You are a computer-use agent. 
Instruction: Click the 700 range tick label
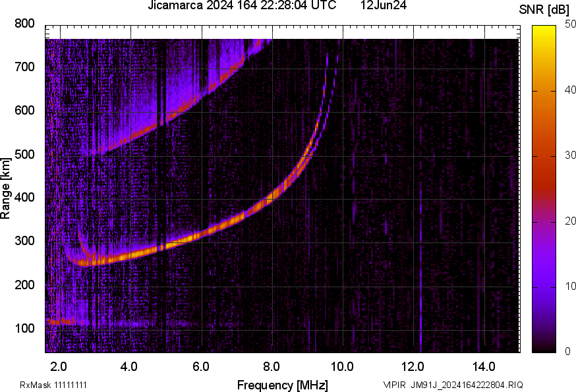[x=24, y=67]
